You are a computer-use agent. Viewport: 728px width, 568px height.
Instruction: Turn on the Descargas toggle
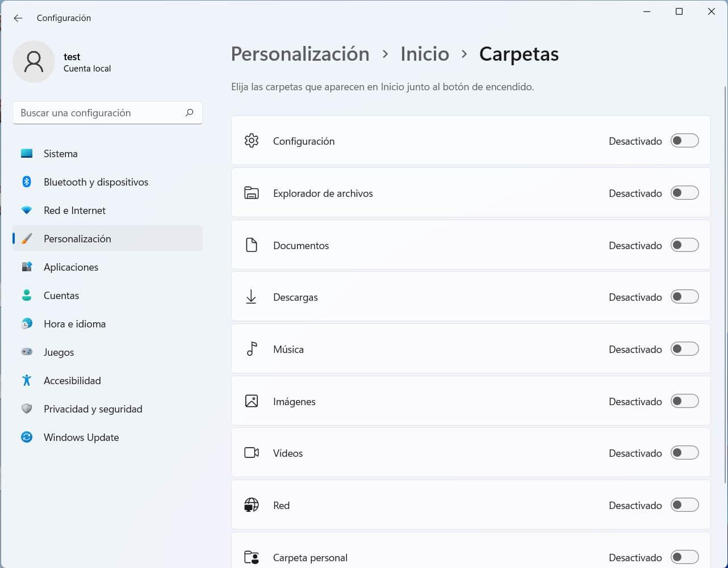click(684, 297)
